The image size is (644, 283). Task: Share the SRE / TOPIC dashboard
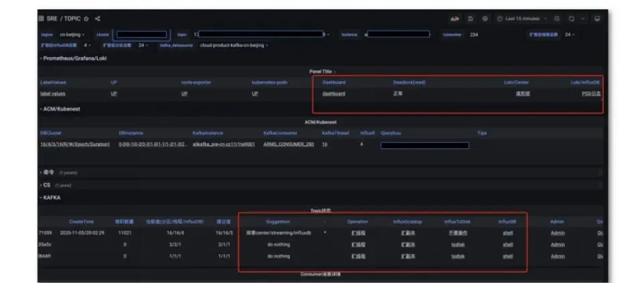[x=97, y=19]
